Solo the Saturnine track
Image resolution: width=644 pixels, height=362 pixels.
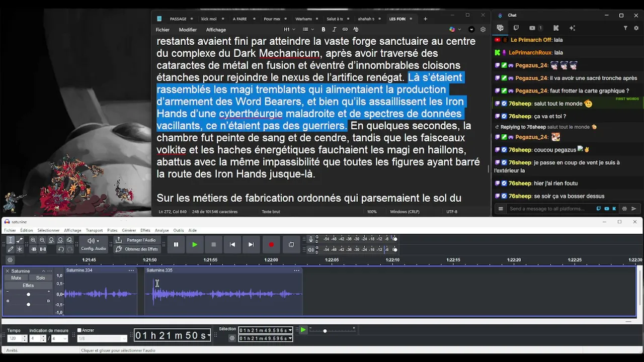tap(40, 278)
